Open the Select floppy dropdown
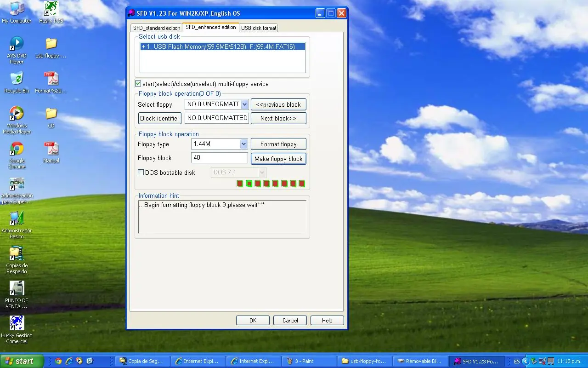This screenshot has width=588, height=368. [x=244, y=104]
